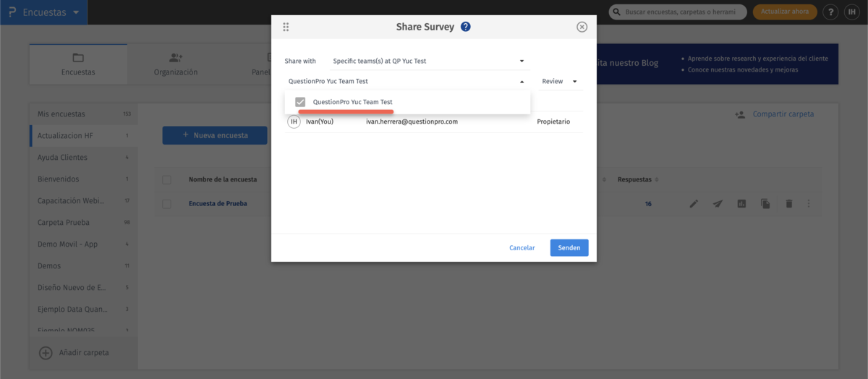This screenshot has height=379, width=868.
Task: Open the Ejemplo Data Quan folder
Action: [83, 310]
